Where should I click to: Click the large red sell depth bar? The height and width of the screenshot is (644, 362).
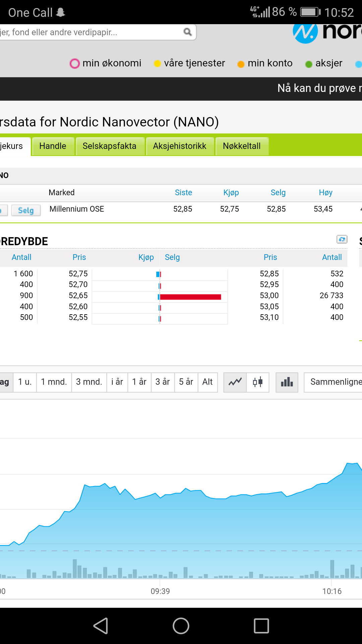pos(190,297)
